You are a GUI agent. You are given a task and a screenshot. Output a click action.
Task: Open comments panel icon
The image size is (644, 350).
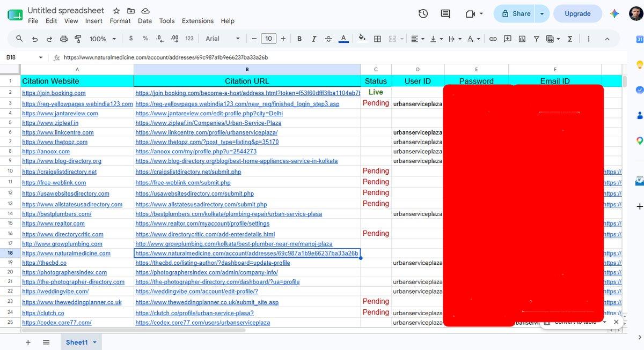[x=445, y=13]
